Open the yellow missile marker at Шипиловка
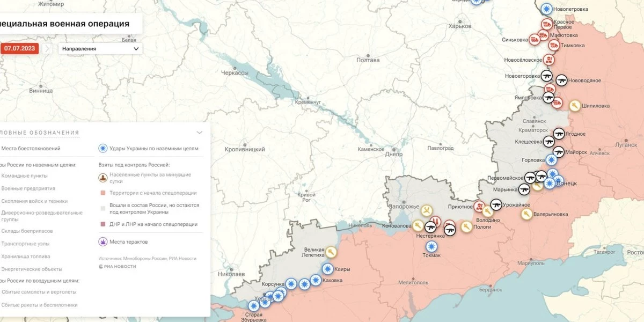This screenshot has width=644, height=322. point(575,106)
